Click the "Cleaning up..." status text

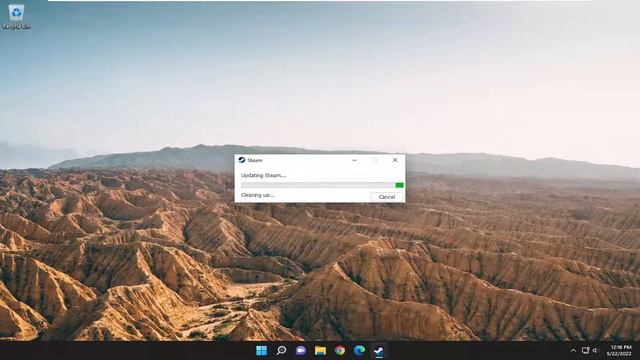point(258,195)
